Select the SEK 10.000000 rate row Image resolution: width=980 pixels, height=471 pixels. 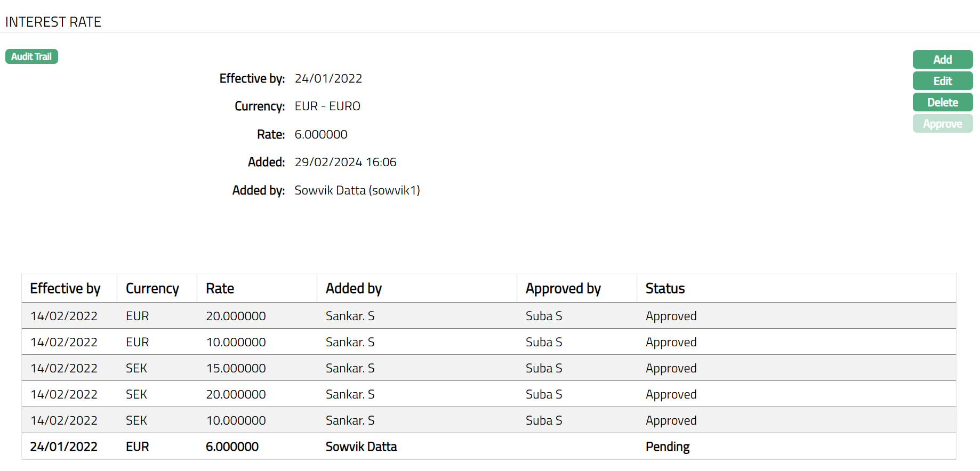pos(236,420)
